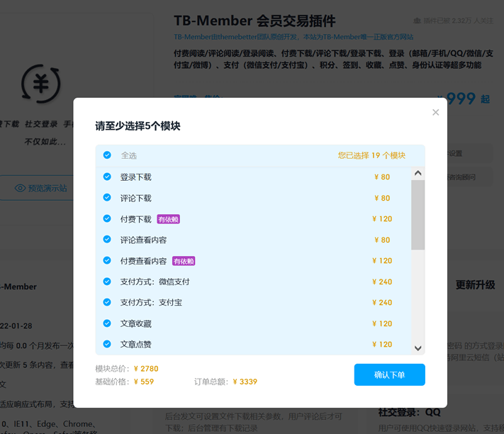Toggle the 全选 select-all checkbox
This screenshot has height=434, width=504.
click(x=107, y=155)
